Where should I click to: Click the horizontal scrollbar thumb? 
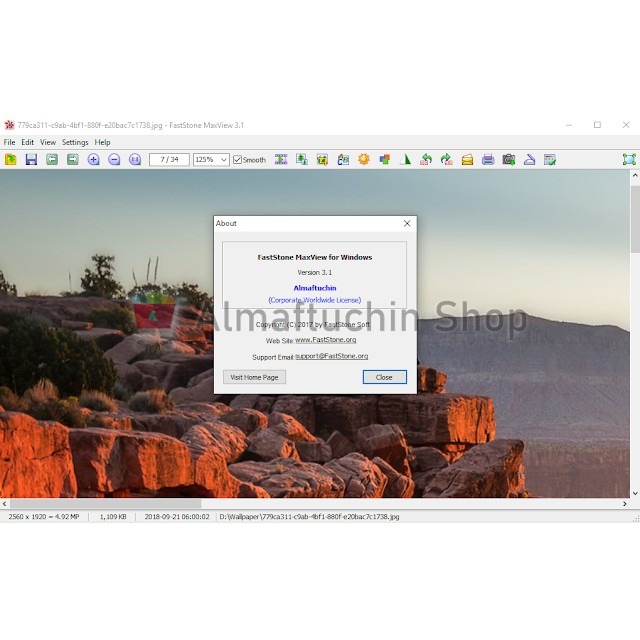tap(105, 504)
